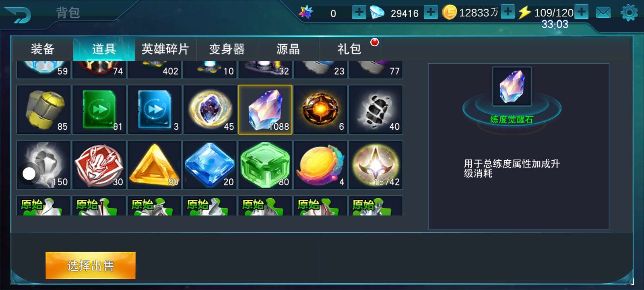
Task: Select the green cube gem with 80
Action: [265, 165]
